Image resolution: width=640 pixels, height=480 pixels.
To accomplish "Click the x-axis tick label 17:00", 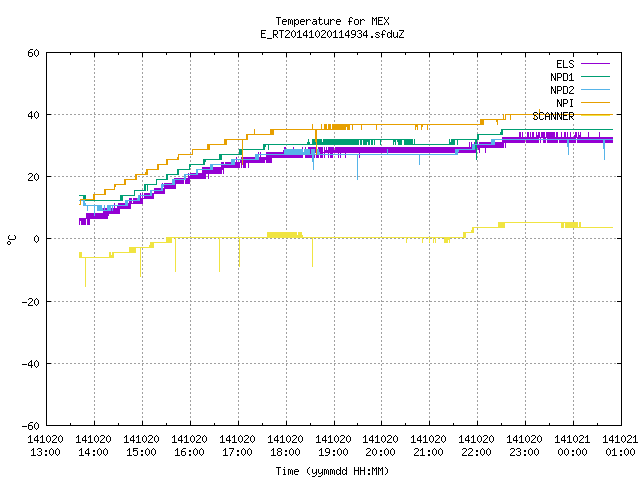I will click(237, 452).
